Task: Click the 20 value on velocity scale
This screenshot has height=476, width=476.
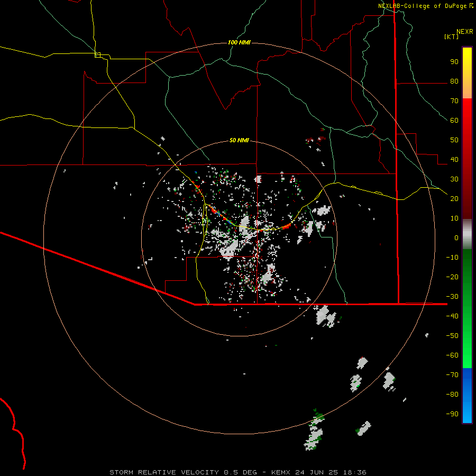Action: [x=454, y=199]
